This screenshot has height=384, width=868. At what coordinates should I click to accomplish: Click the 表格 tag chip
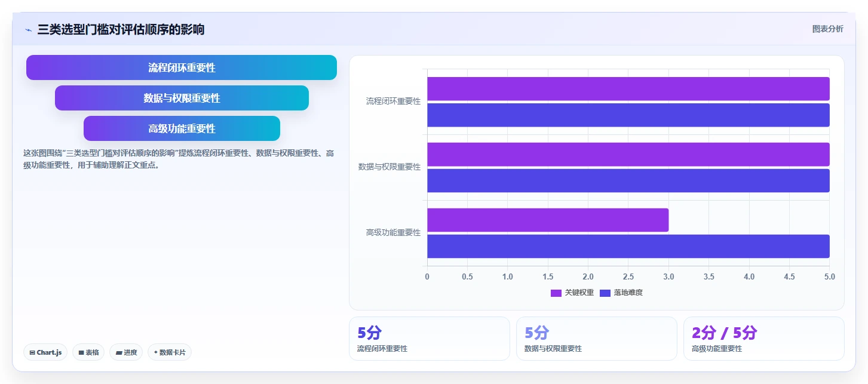(88, 352)
